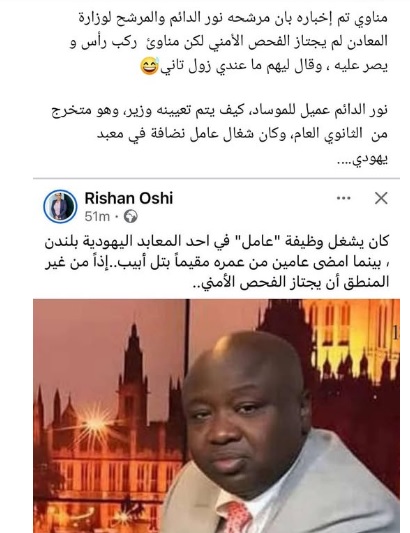This screenshot has height=533, width=410.
Task: Click the starburst light in the photo
Action: pyautogui.click(x=96, y=424)
